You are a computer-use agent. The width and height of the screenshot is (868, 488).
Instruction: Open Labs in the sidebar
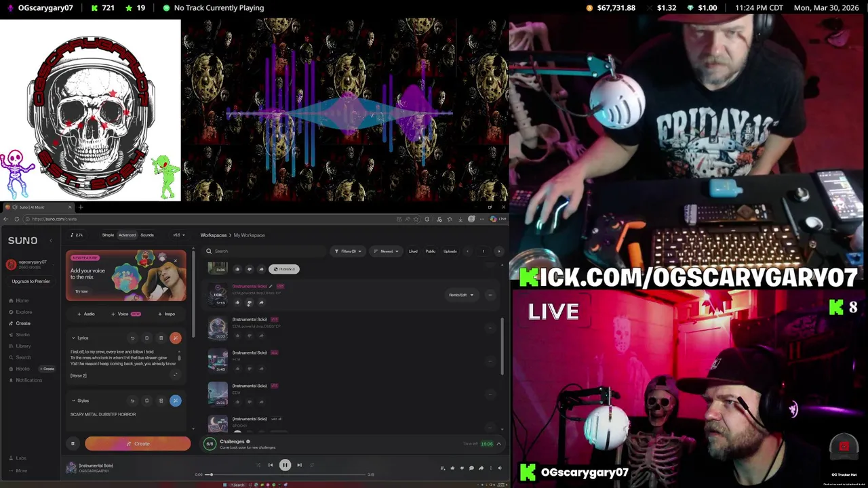18,458
